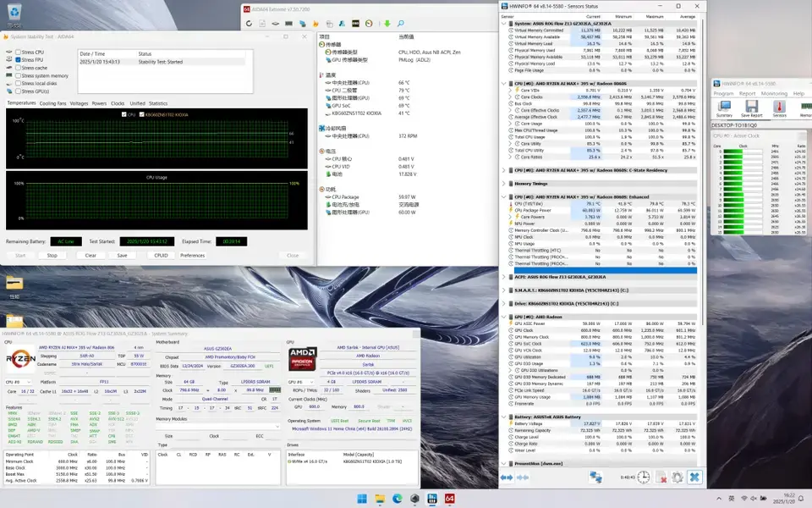Open the Recycle Bin on the desktop

point(14,14)
